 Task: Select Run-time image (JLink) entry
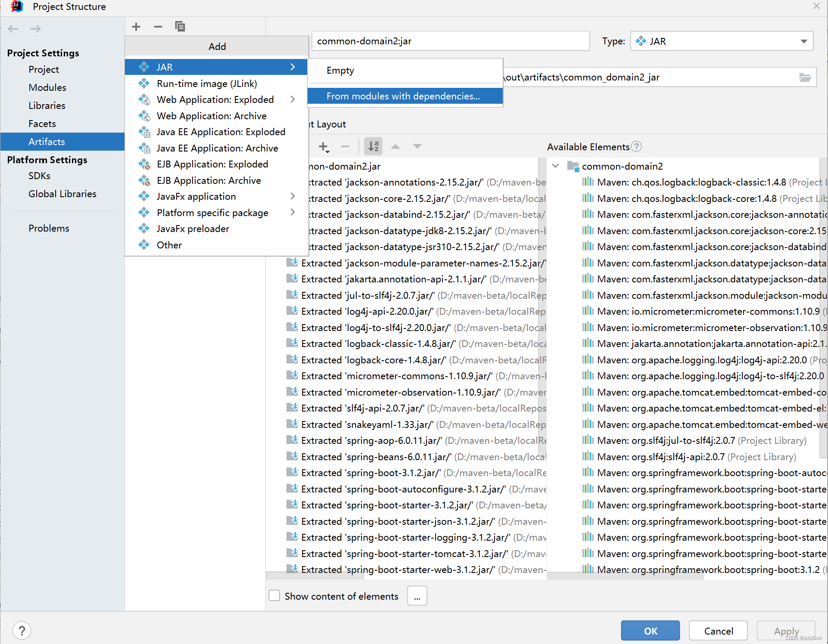coord(207,84)
